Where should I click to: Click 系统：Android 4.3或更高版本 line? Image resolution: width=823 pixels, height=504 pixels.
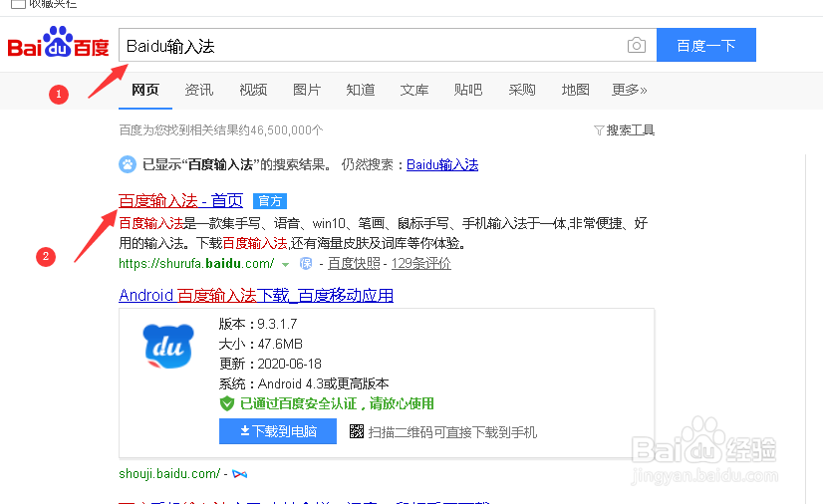[x=304, y=383]
